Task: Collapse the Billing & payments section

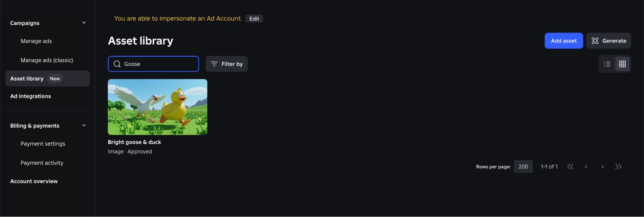Action: pyautogui.click(x=84, y=125)
